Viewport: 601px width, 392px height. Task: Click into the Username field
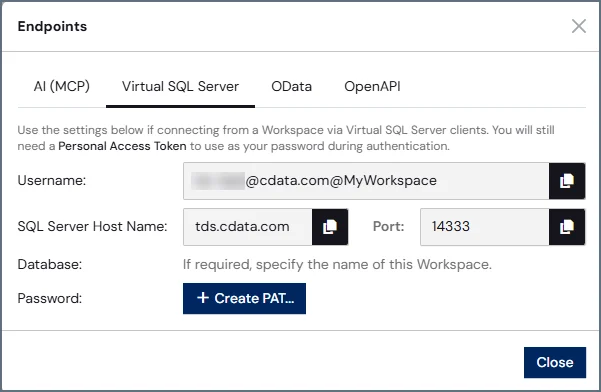pyautogui.click(x=366, y=181)
